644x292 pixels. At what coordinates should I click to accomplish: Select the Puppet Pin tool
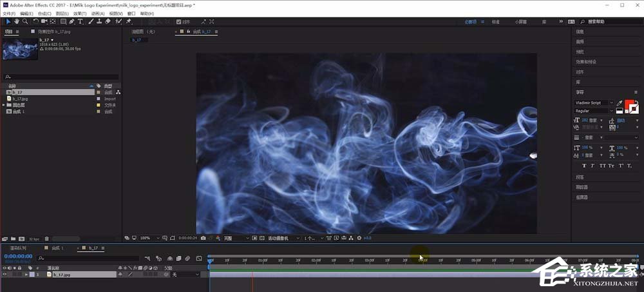coord(129,21)
